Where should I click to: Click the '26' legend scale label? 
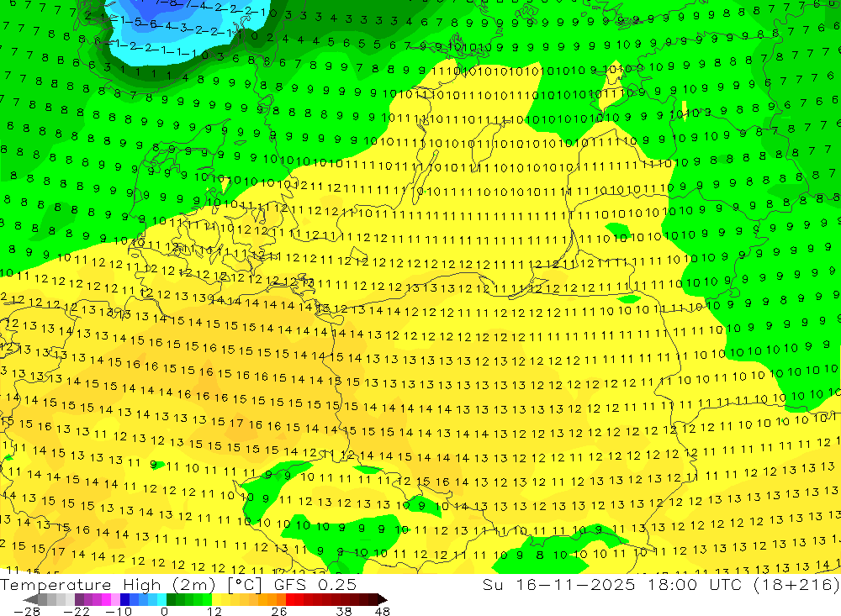[279, 611]
